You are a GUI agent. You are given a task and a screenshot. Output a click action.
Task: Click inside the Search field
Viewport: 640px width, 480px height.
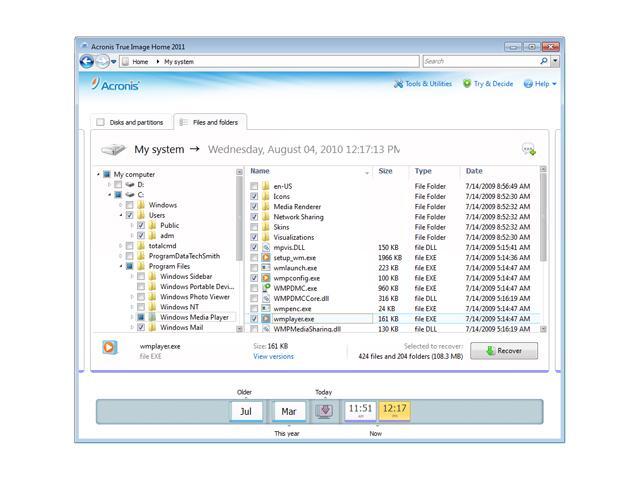point(481,61)
